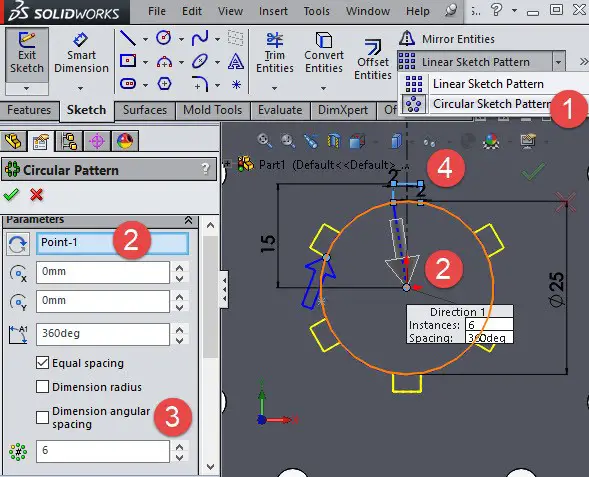
Task: Open the Circle tool dropdown arrow
Action: (181, 39)
